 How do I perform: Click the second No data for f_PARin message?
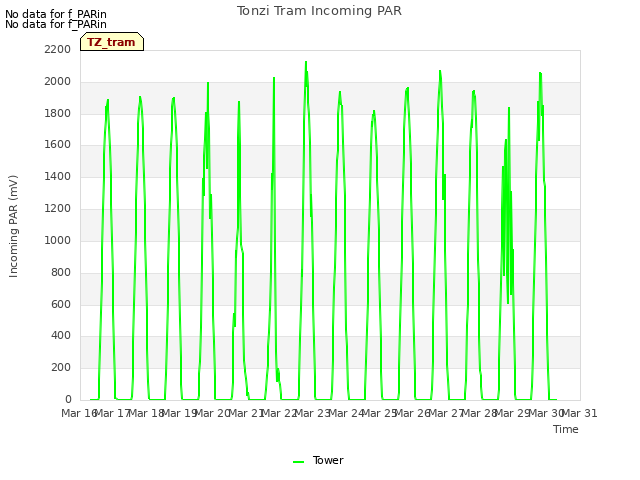click(56, 24)
